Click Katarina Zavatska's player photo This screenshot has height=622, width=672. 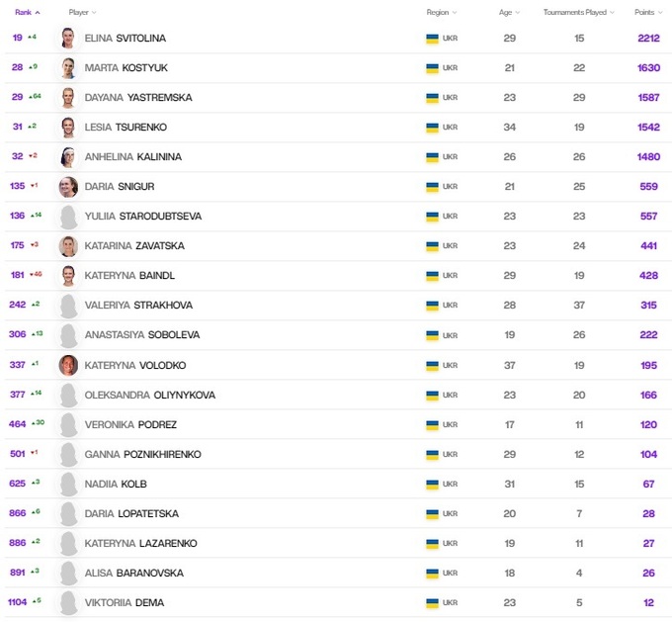pyautogui.click(x=68, y=246)
